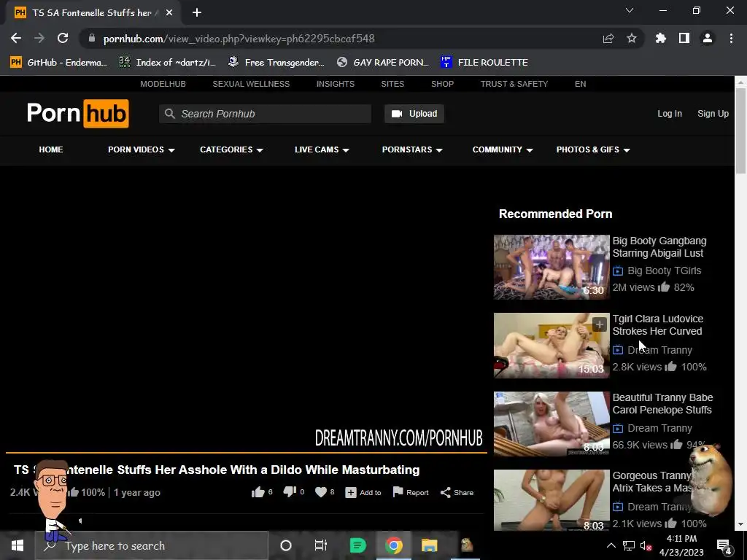Image resolution: width=747 pixels, height=560 pixels.
Task: Click the site logo
Action: tap(77, 113)
